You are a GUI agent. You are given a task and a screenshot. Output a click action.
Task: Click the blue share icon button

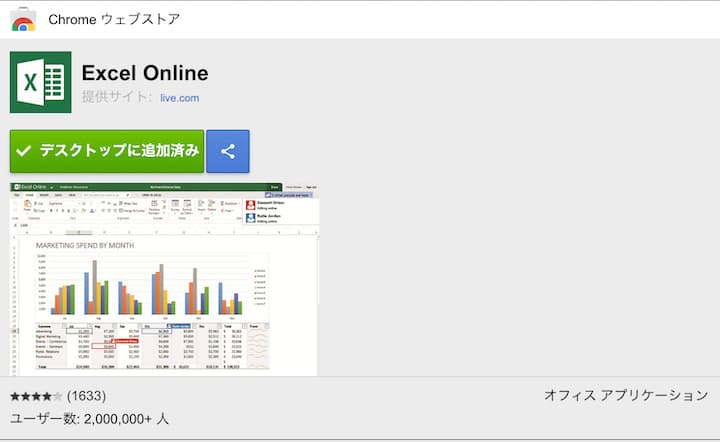[228, 151]
